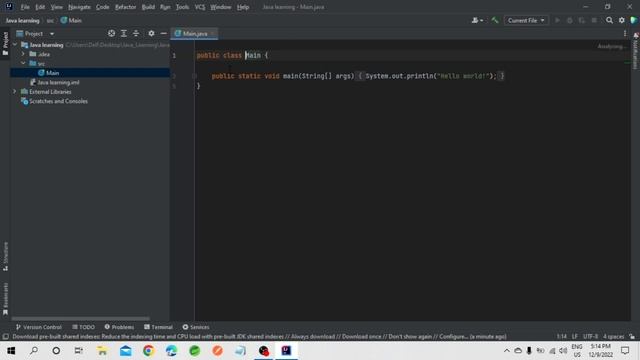Open the Window menu
Viewport: 640px width, 360px height.
click(220, 7)
